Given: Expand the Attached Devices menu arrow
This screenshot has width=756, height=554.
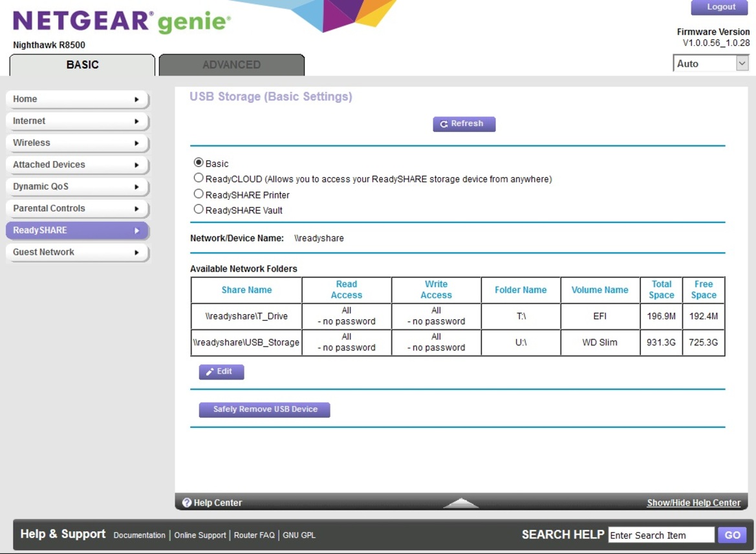Looking at the screenshot, I should pyautogui.click(x=137, y=165).
